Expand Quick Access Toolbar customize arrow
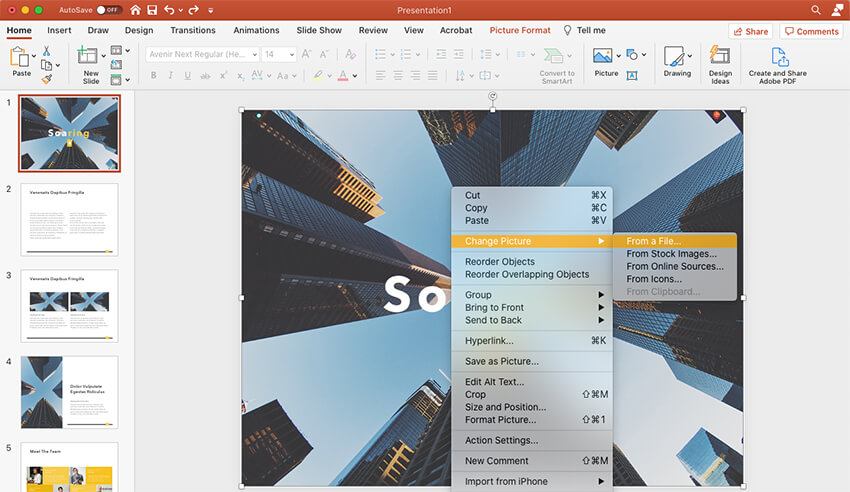The width and height of the screenshot is (850, 492). point(211,10)
